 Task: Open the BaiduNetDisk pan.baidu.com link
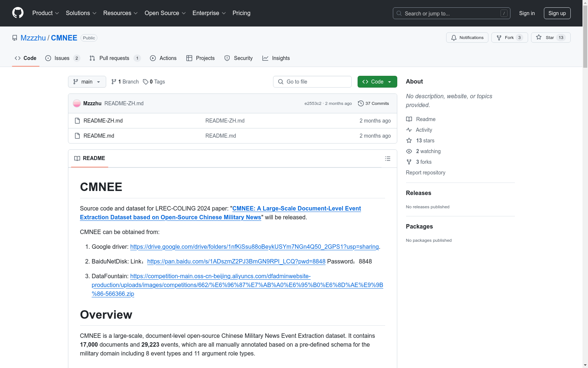click(236, 261)
